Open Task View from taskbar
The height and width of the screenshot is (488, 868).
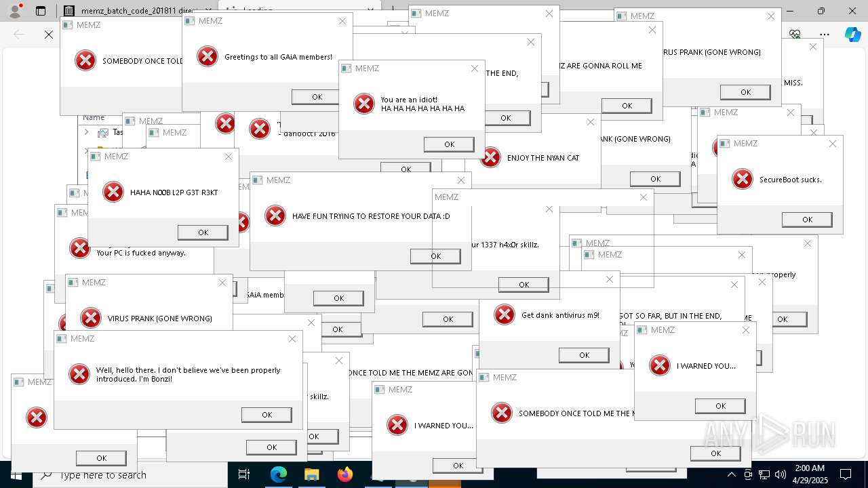[244, 474]
